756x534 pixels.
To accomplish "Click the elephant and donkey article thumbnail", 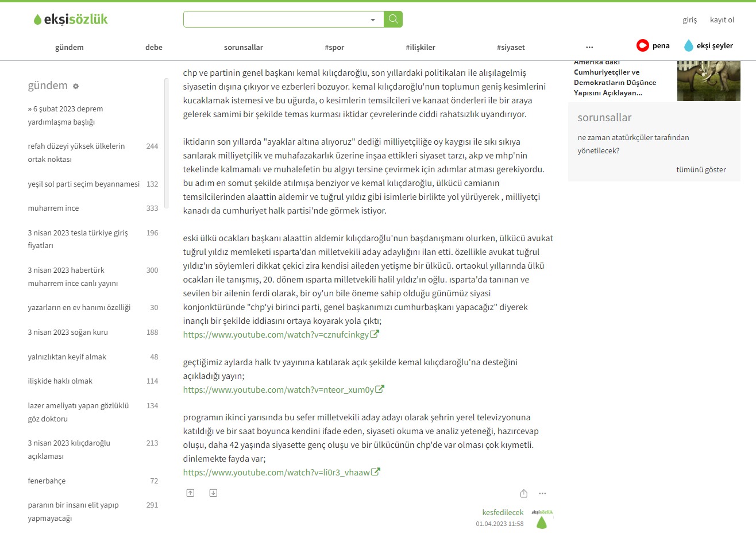I will pos(709,81).
